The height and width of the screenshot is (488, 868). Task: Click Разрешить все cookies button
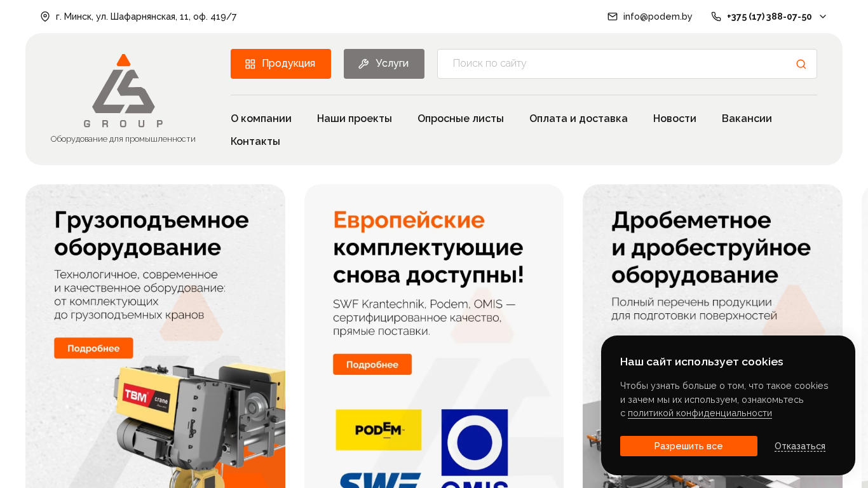click(689, 446)
